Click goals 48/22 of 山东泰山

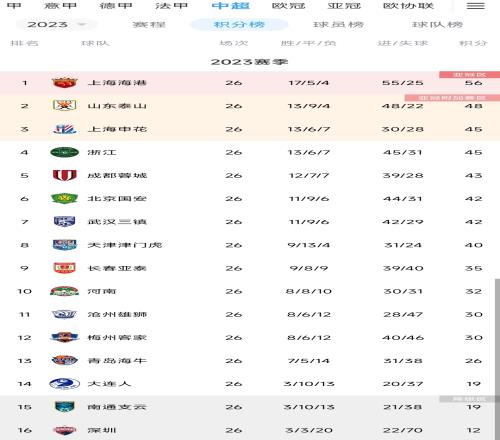pos(403,106)
